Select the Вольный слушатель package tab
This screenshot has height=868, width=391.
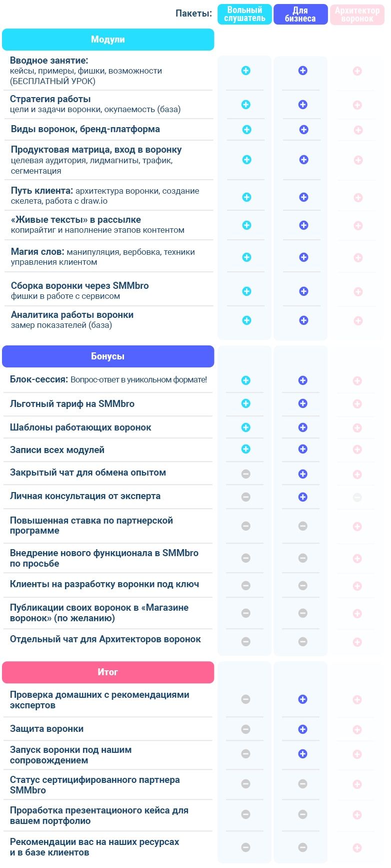click(244, 15)
